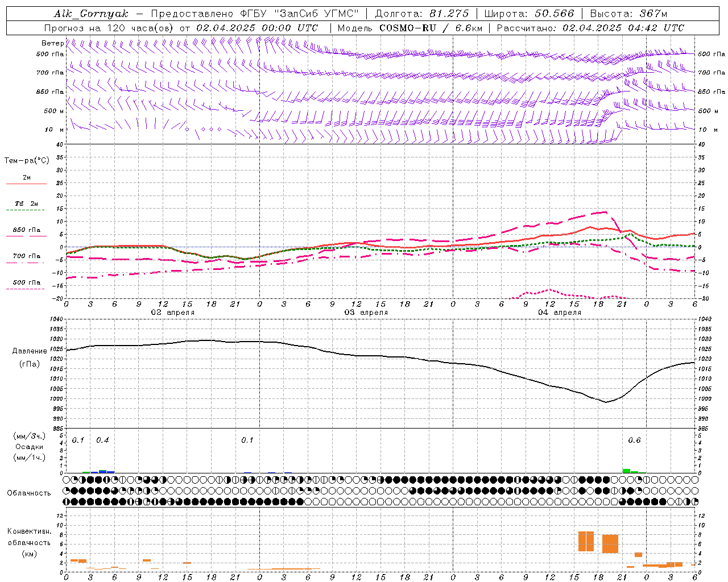Select the longitude value Долгота: 81.275
The height and width of the screenshot is (582, 728).
422,14
